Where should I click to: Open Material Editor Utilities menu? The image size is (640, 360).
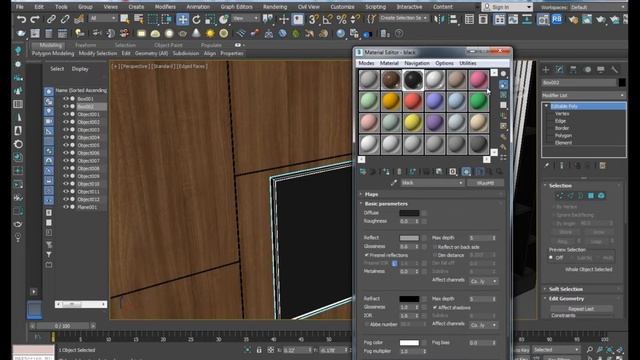[x=468, y=63]
